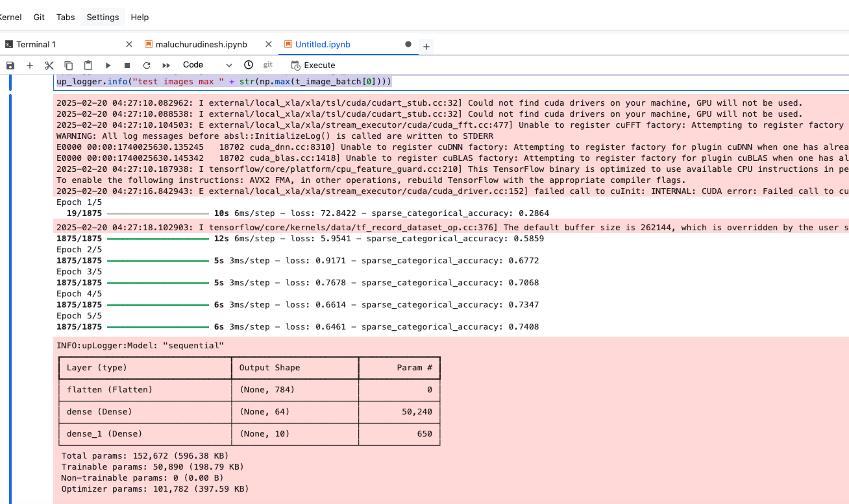The width and height of the screenshot is (849, 504).
Task: Open the Code cell type dropdown
Action: 207,65
